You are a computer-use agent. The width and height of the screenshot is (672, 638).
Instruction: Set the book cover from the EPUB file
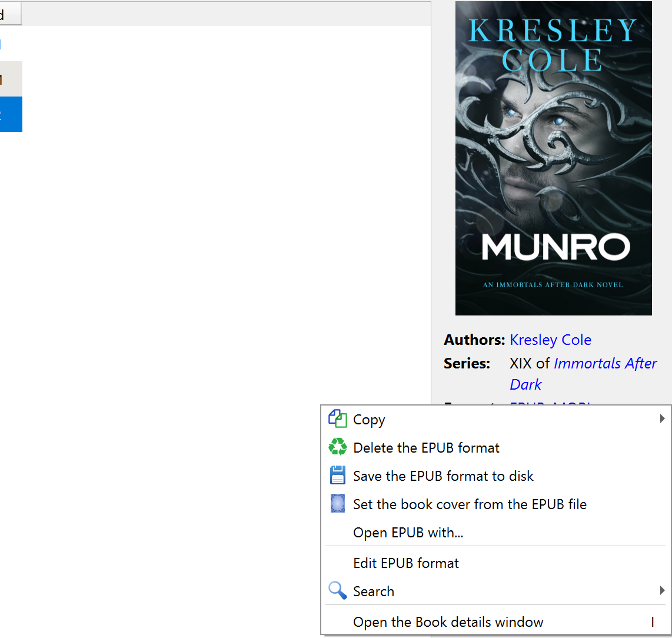[x=496, y=504]
